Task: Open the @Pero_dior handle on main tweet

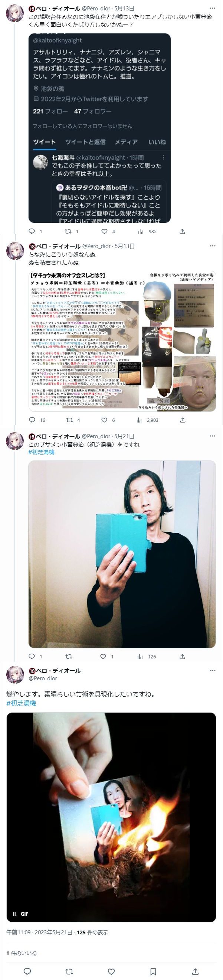Action: [43, 678]
